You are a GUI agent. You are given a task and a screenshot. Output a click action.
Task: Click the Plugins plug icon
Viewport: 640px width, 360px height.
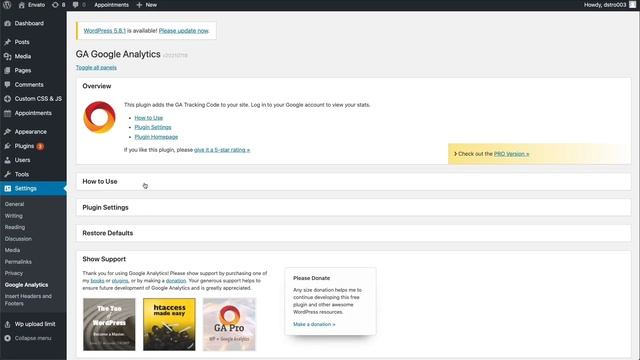pos(7,146)
